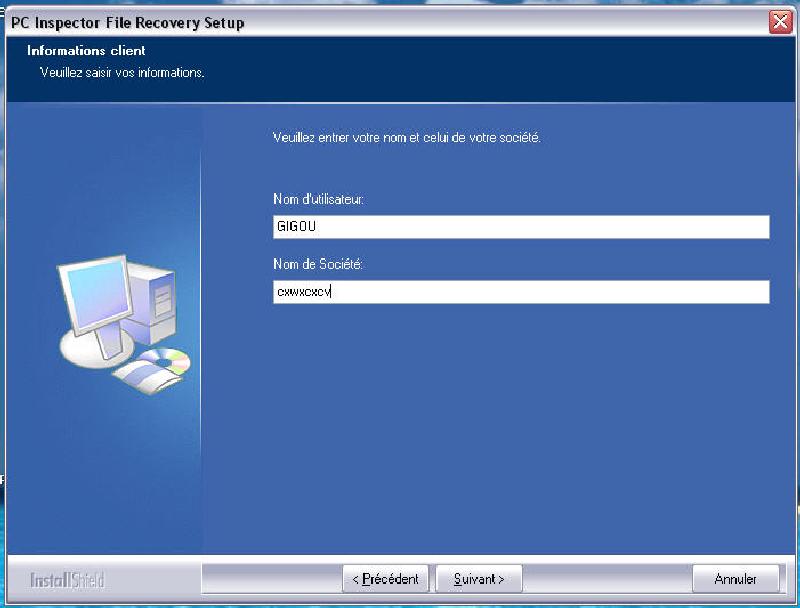Focus the Nom de Société input field
Image resolution: width=800 pixels, height=608 pixels.
pyautogui.click(x=521, y=292)
